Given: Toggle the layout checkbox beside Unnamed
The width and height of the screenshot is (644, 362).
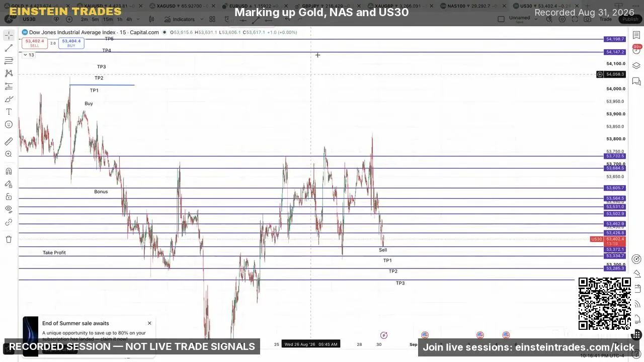Looking at the screenshot, I should [x=501, y=19].
